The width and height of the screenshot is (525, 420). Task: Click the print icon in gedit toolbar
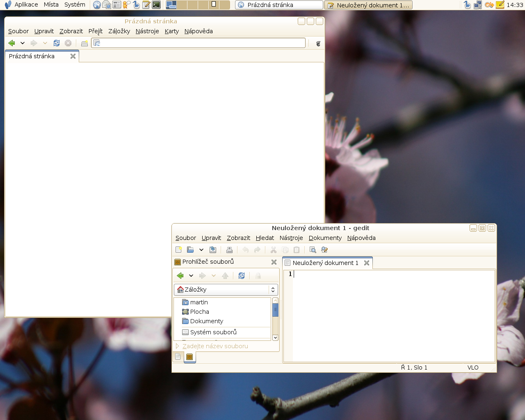pos(229,250)
